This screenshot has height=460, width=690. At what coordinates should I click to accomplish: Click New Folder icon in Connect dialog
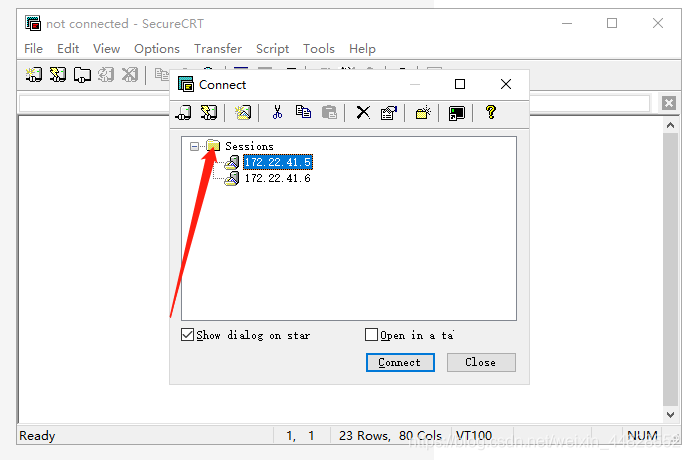423,113
